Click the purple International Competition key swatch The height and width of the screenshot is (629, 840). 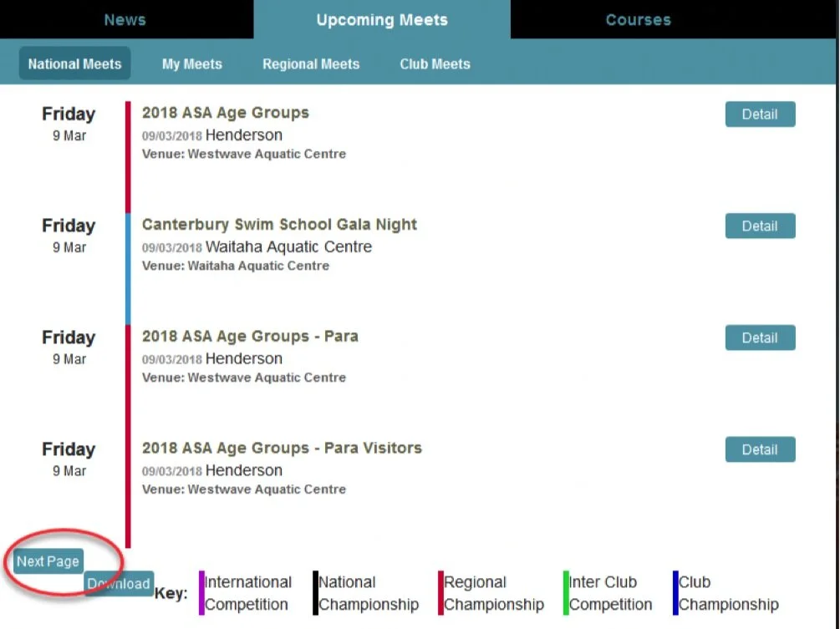201,592
